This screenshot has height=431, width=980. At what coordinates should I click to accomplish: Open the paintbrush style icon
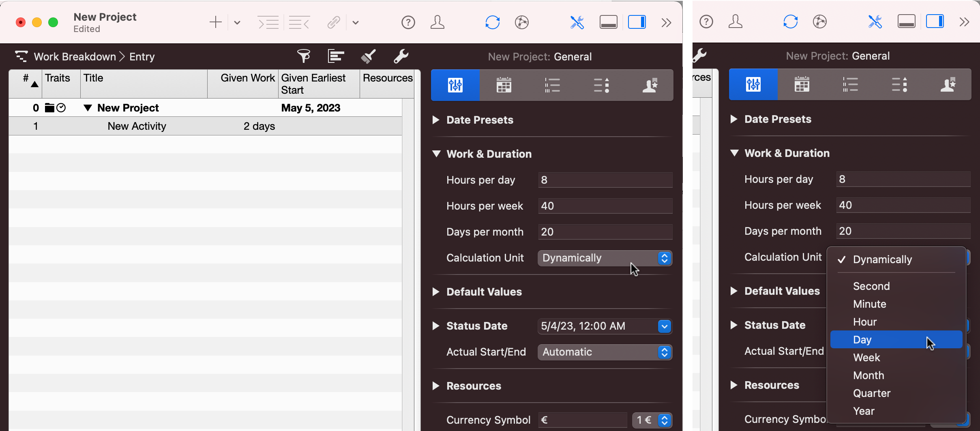368,56
